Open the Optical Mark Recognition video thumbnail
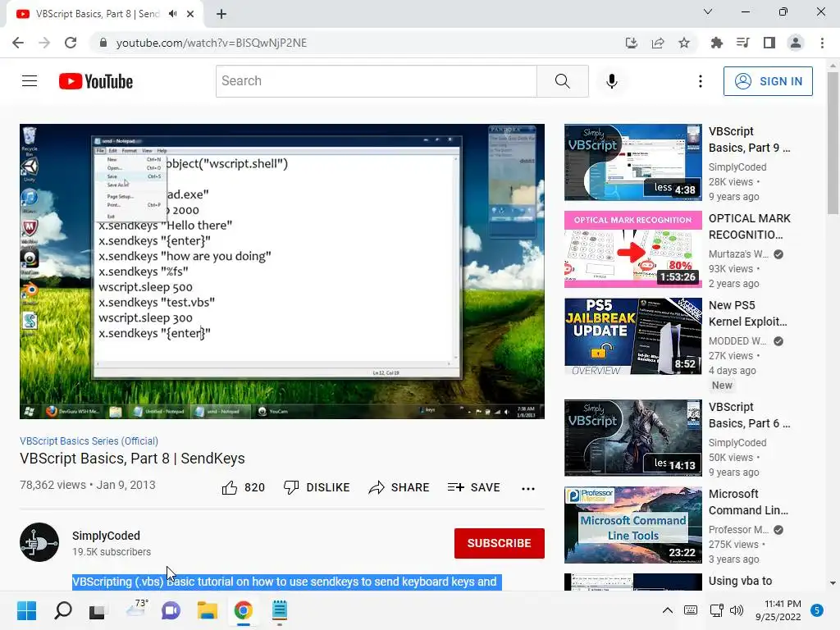 click(632, 249)
